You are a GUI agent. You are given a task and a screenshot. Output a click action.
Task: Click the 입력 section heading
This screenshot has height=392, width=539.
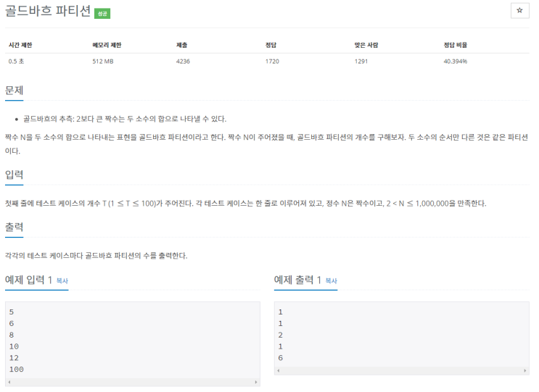(x=14, y=175)
